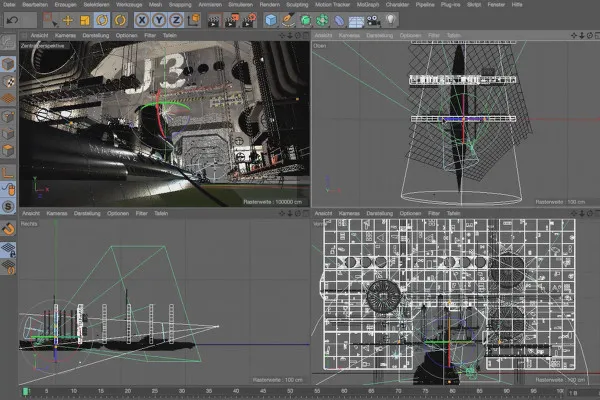Click the blue cube primitive icon
This screenshot has width=600, height=400.
click(270, 19)
